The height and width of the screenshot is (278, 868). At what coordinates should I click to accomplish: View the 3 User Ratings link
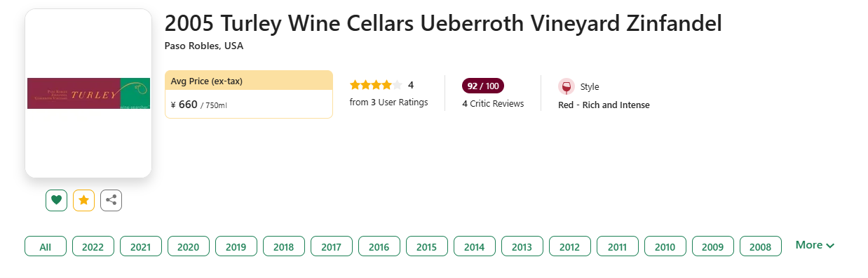point(388,102)
